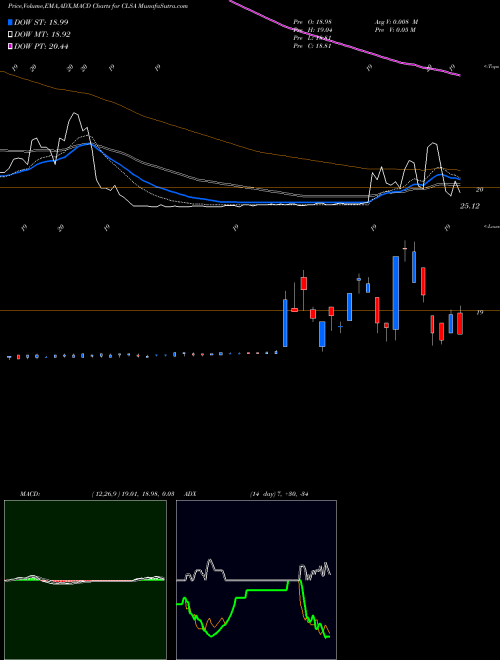
Task: Click the '<Tops' label at right edge
Action: (x=492, y=67)
